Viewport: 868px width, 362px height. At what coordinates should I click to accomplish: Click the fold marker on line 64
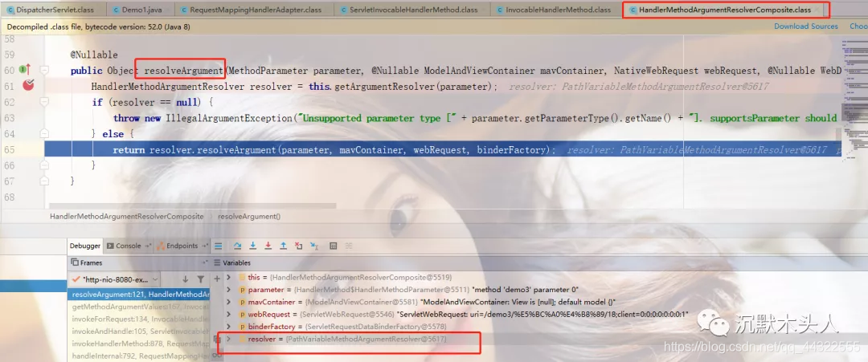44,134
